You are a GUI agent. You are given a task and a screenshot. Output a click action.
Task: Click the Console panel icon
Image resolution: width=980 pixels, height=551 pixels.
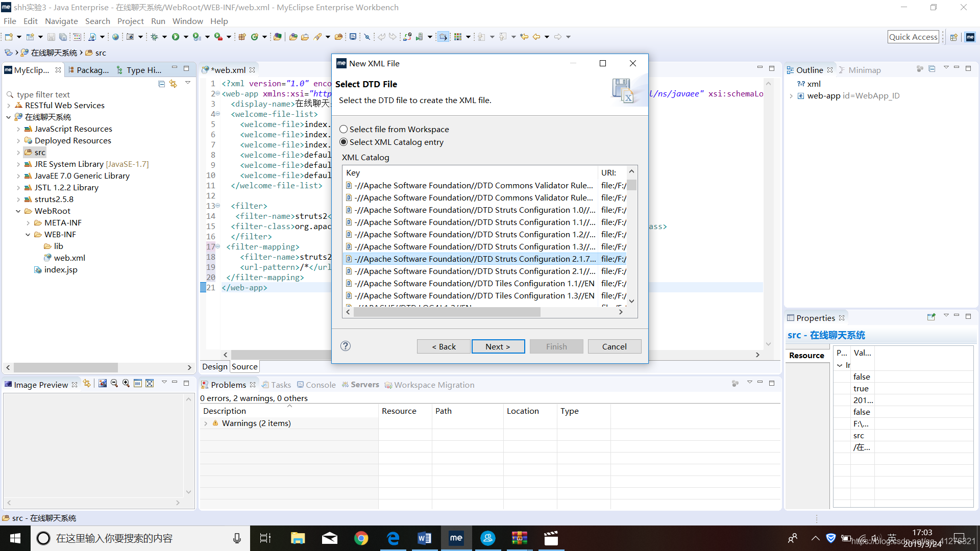point(301,384)
